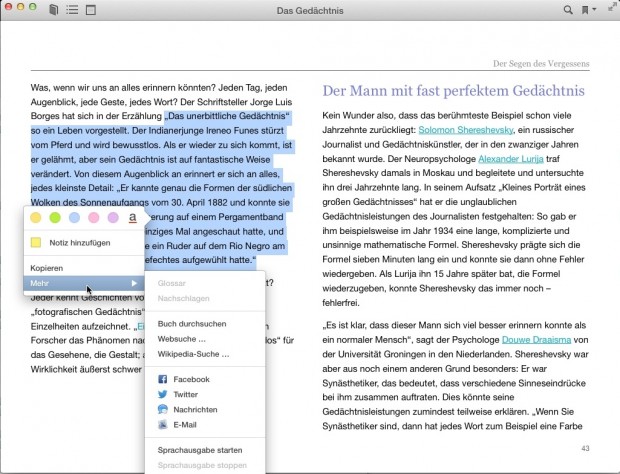
Task: Click greyed Glossar entry
Action: 171,283
